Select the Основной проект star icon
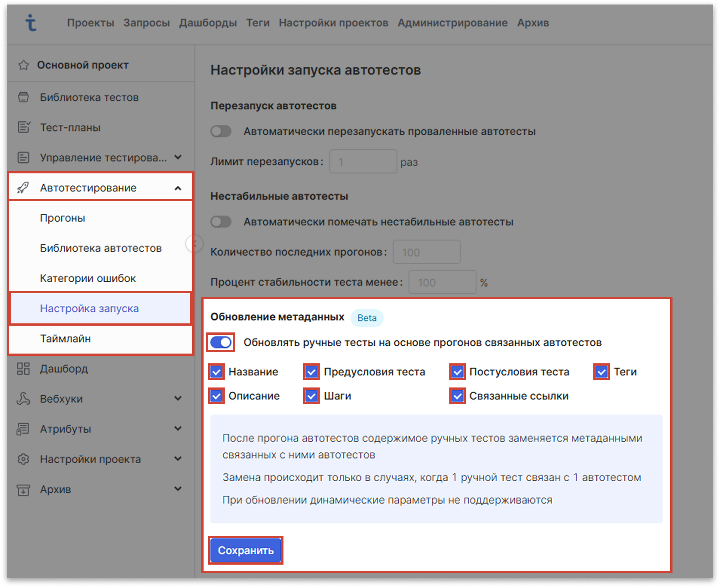Image resolution: width=720 pixels, height=588 pixels. [23, 64]
